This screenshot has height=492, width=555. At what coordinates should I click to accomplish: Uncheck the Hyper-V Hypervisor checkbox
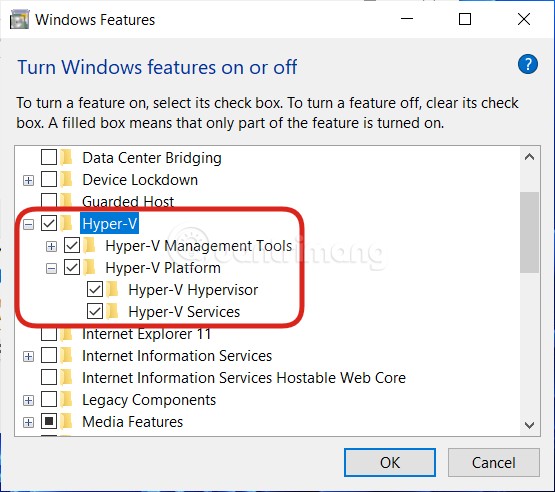pos(95,290)
